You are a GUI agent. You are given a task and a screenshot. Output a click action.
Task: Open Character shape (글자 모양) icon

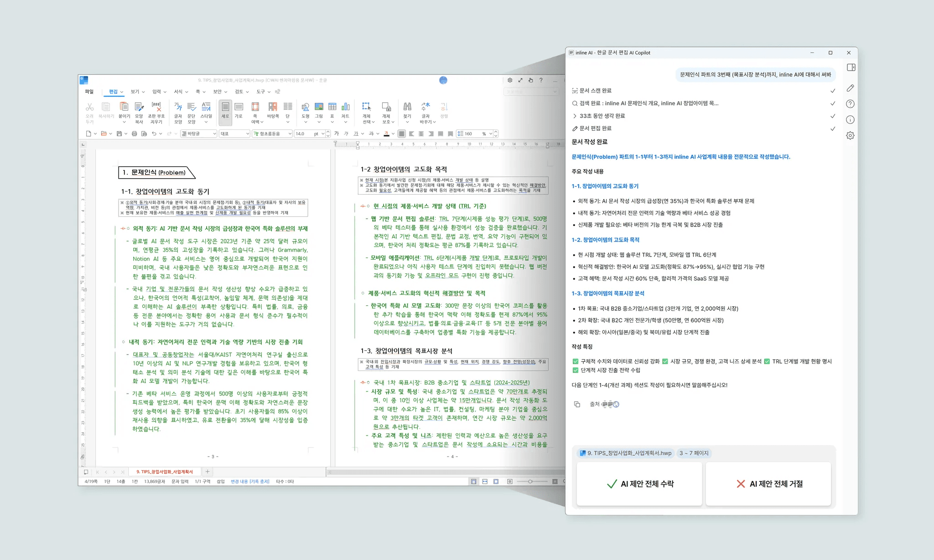point(178,107)
